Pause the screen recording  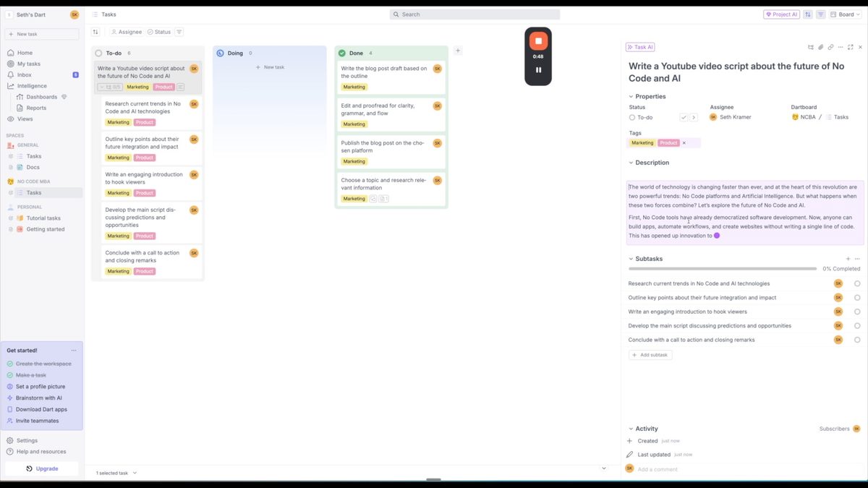(x=538, y=70)
